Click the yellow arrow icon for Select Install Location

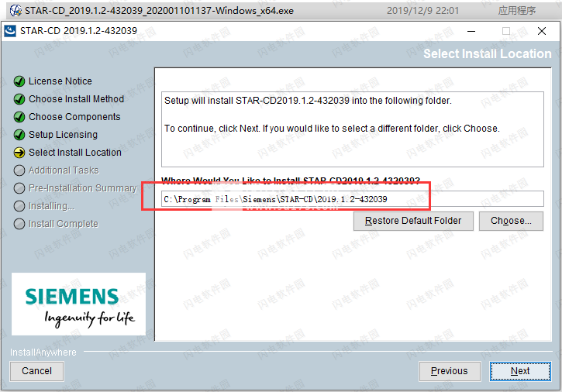click(x=19, y=153)
